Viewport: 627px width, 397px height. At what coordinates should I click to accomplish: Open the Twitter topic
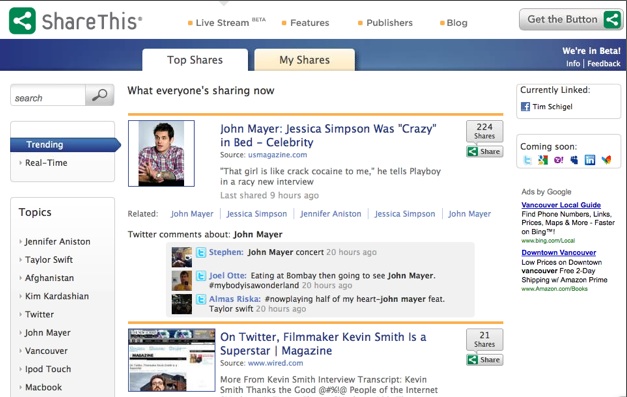[39, 315]
